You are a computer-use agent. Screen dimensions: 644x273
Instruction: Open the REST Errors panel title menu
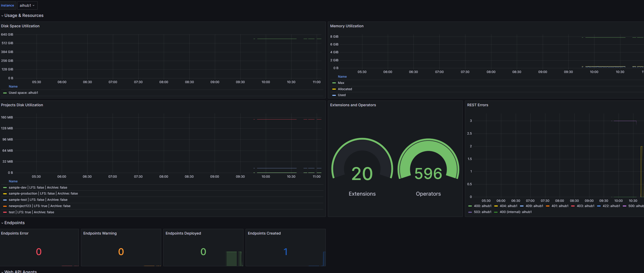[x=478, y=105]
